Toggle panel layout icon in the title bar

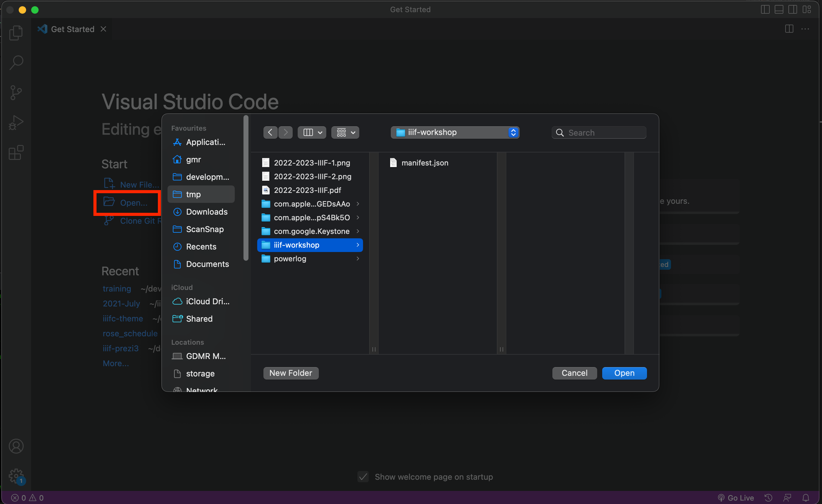(779, 9)
